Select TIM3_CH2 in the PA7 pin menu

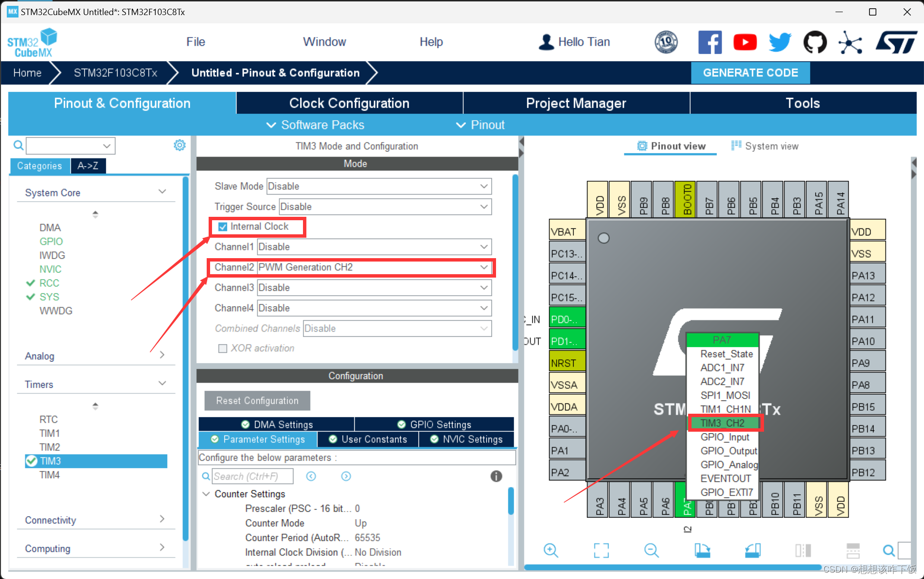pyautogui.click(x=723, y=423)
